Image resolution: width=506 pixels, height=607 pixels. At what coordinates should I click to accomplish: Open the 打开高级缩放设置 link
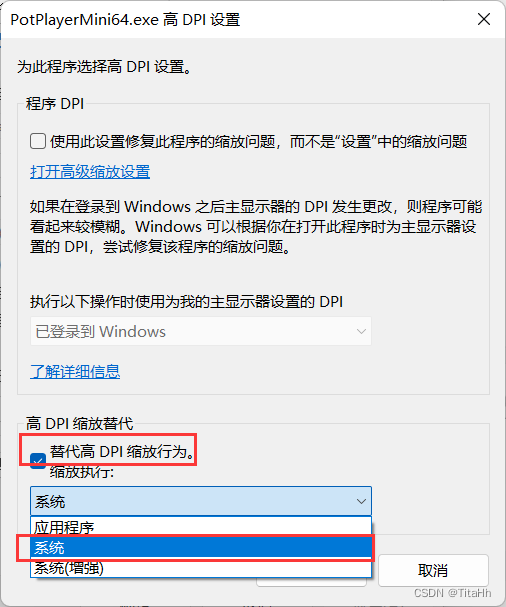point(90,171)
